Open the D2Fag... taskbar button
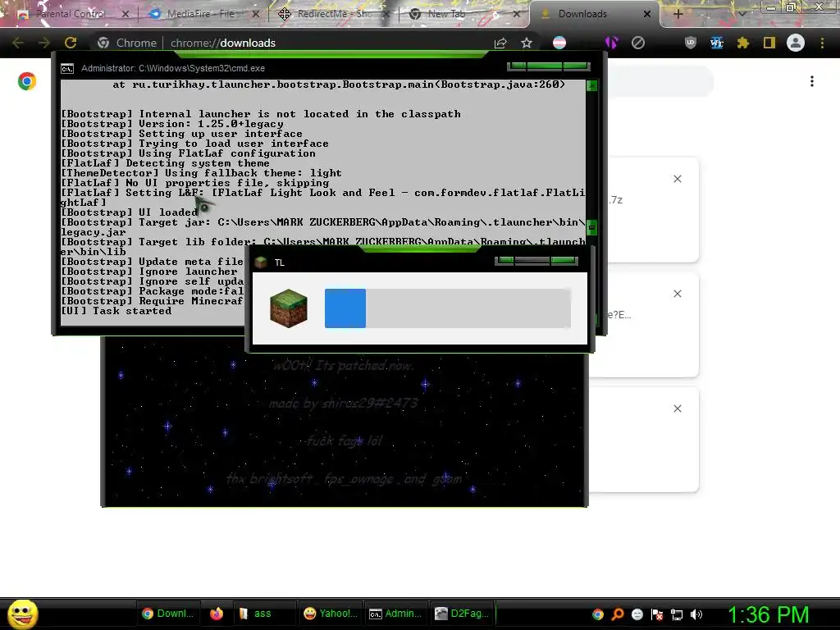The height and width of the screenshot is (630, 840). 463,614
